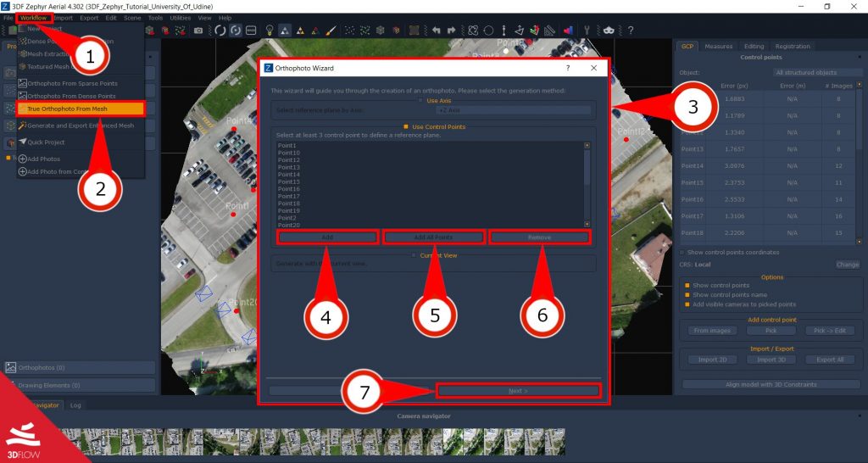Image resolution: width=868 pixels, height=463 pixels.
Task: Open the Workflow menu
Action: (x=34, y=18)
